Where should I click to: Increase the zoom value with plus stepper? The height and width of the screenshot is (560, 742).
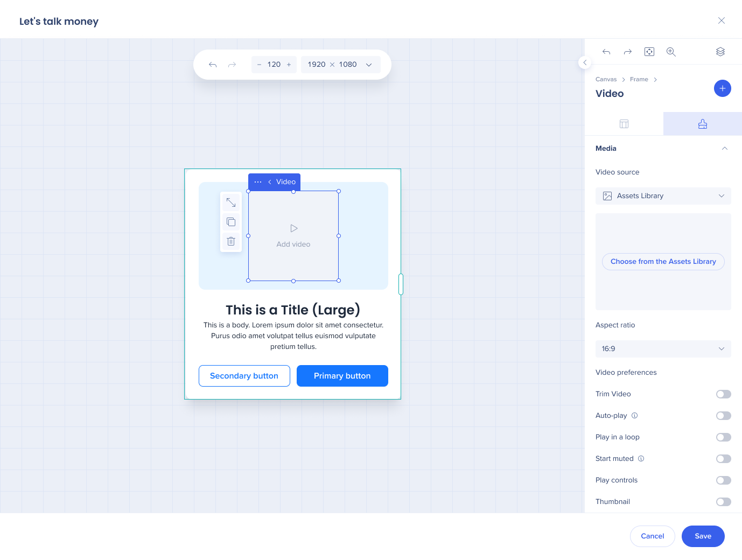point(289,65)
